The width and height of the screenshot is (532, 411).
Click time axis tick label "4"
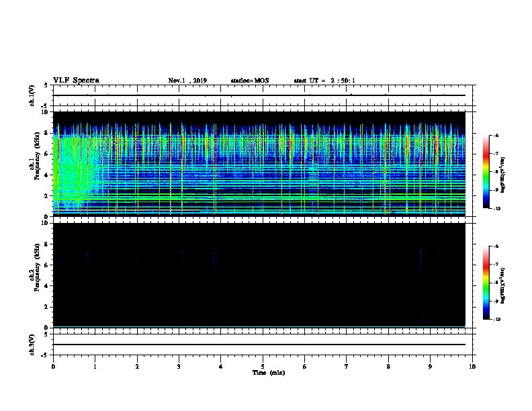221,366
